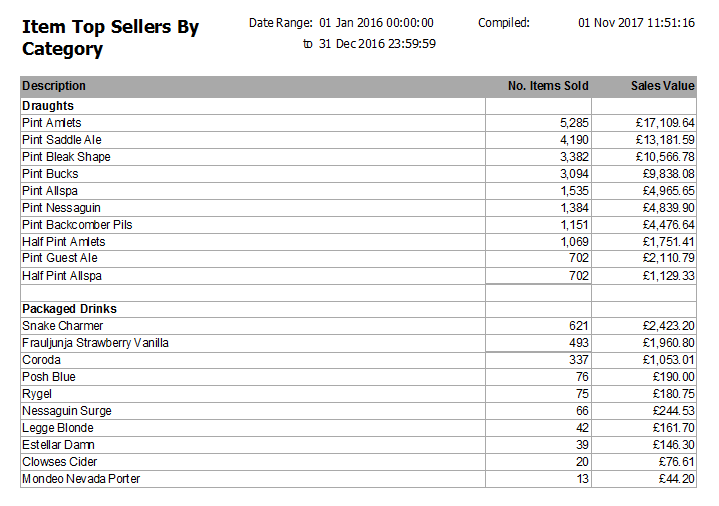This screenshot has height=506, width=719.
Task: Select the Packaged Drinks category heading
Action: [x=69, y=309]
